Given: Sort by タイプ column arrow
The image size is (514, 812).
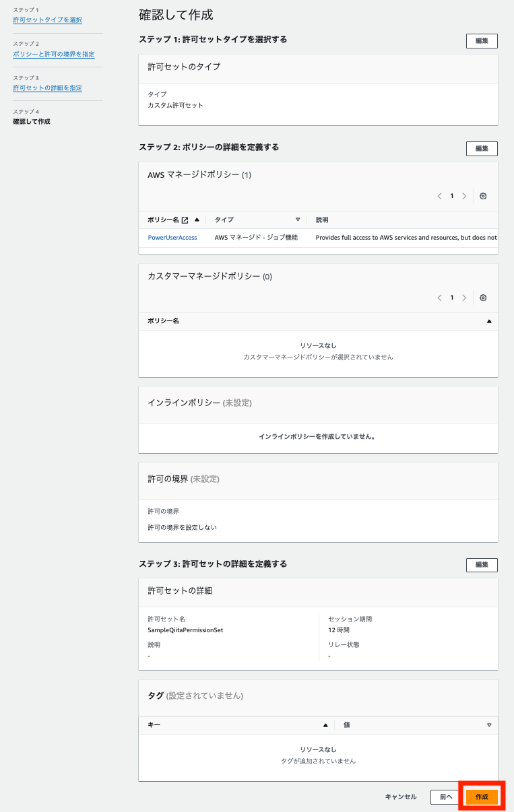Looking at the screenshot, I should point(298,219).
